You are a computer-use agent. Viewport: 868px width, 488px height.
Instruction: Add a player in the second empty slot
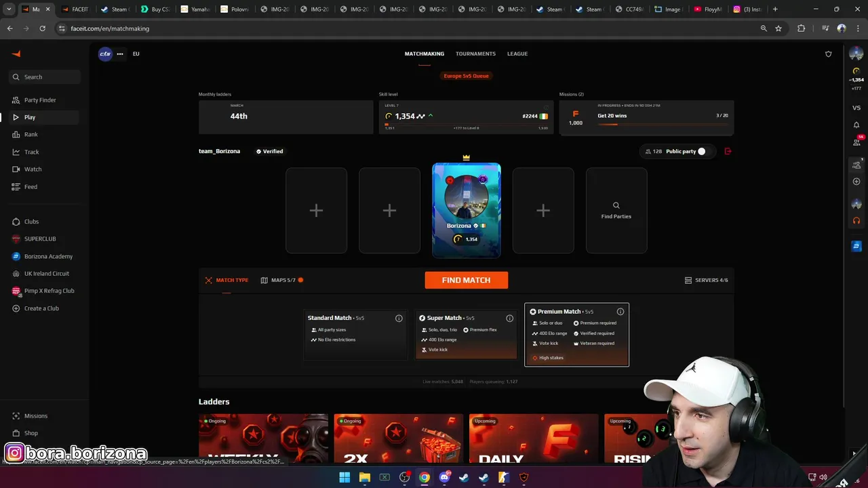(389, 211)
